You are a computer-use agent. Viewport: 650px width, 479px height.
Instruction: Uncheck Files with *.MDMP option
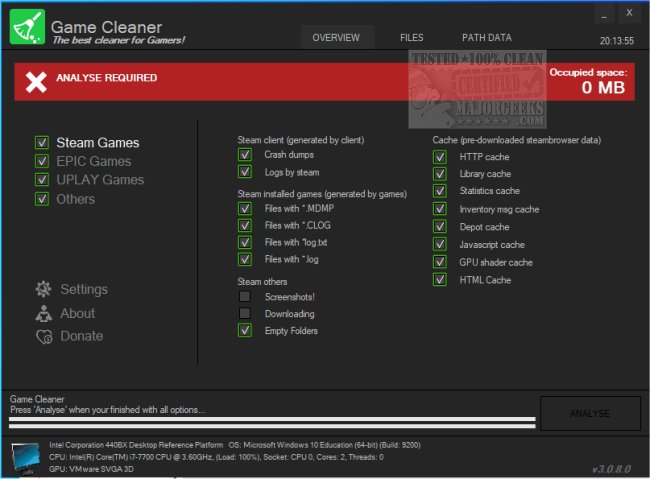(x=245, y=208)
